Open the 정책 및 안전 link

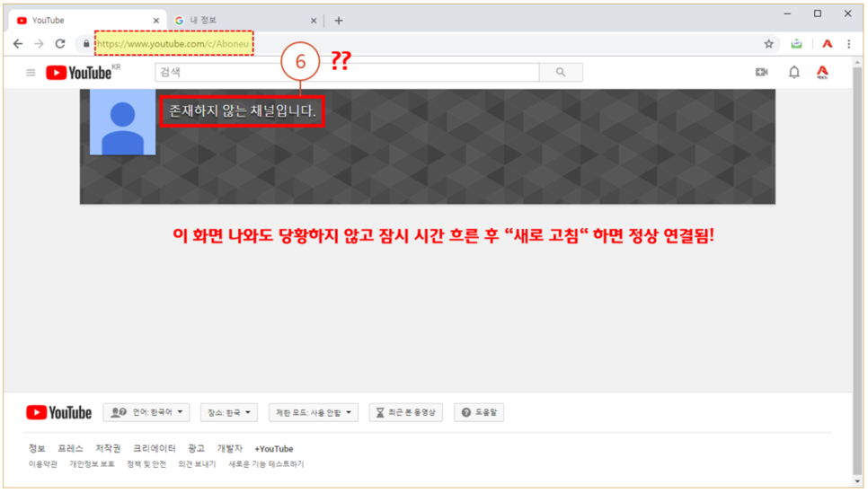click(146, 464)
